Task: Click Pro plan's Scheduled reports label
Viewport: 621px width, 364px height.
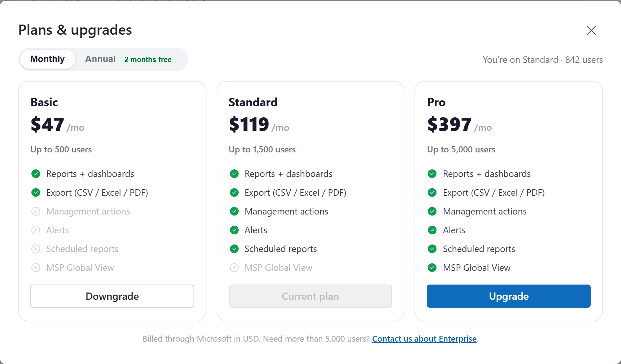Action: (479, 249)
